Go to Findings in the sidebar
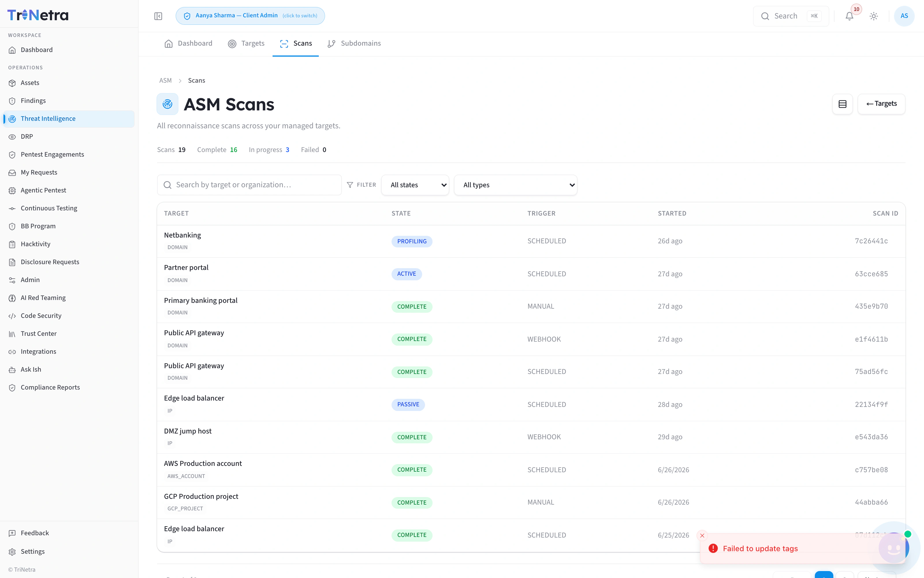This screenshot has width=924, height=578. pyautogui.click(x=69, y=101)
